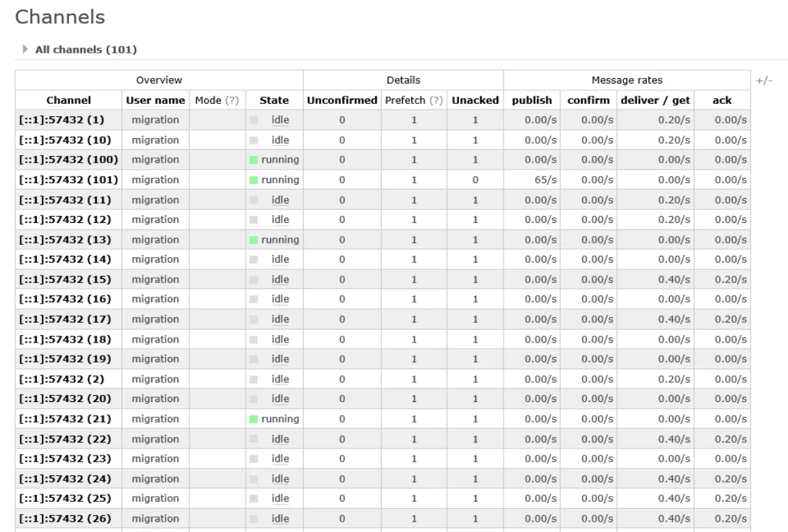Image resolution: width=788 pixels, height=532 pixels.
Task: Click grey idle indicator of channel (14)
Action: pyautogui.click(x=253, y=260)
